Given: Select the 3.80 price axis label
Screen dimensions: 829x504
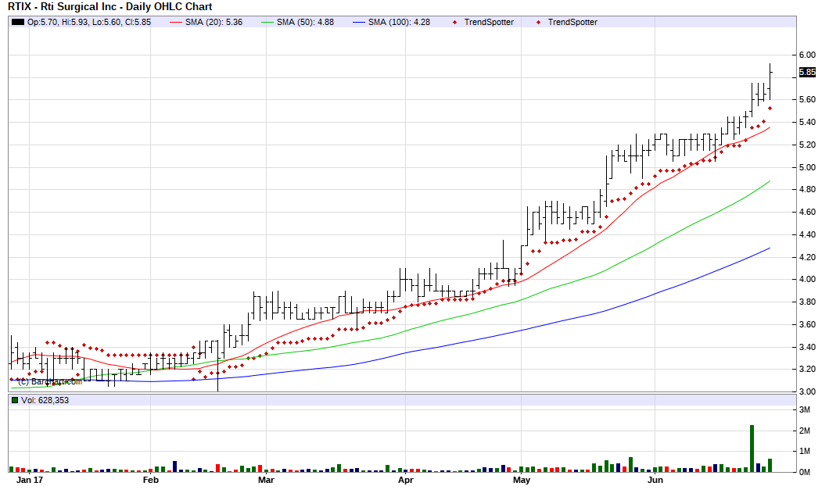Looking at the screenshot, I should 807,302.
